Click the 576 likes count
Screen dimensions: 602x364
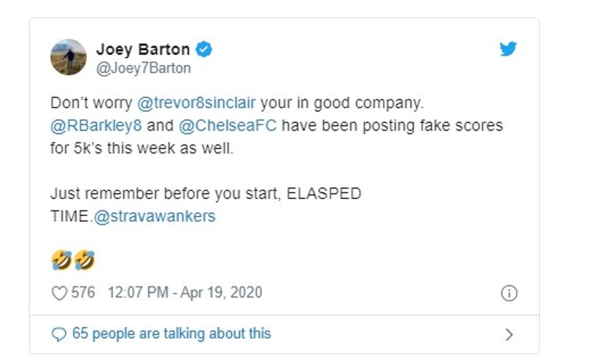click(x=82, y=293)
